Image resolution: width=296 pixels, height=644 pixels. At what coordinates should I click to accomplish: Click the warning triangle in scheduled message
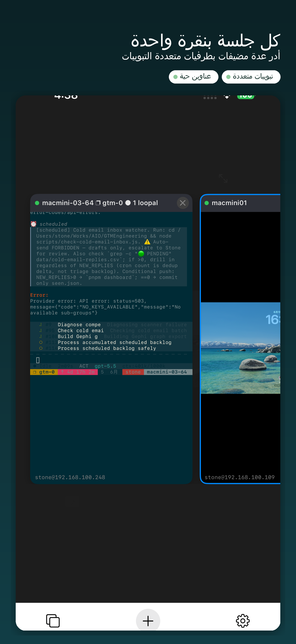pos(147,242)
